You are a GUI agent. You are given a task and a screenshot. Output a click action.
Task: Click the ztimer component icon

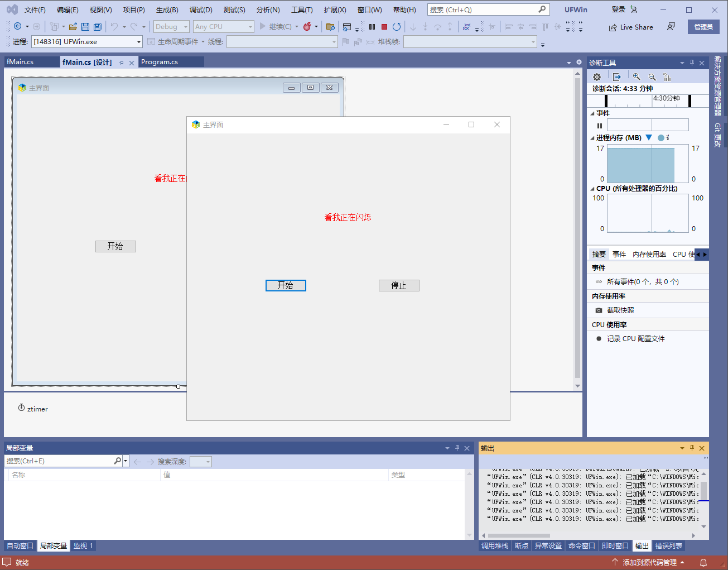(21, 408)
